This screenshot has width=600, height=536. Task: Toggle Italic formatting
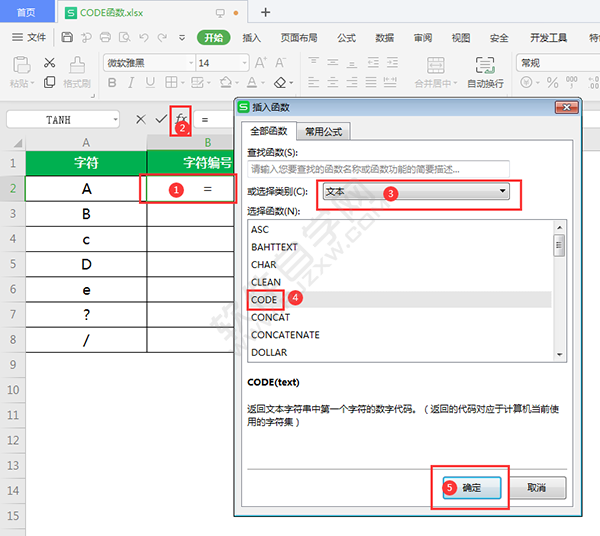[x=131, y=82]
